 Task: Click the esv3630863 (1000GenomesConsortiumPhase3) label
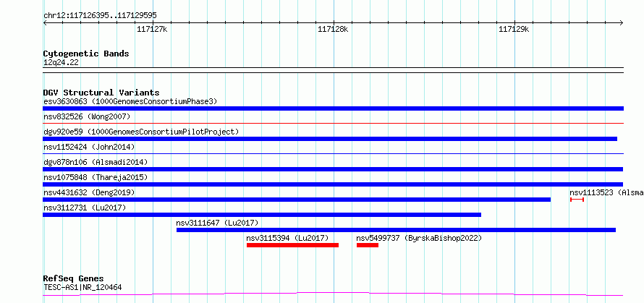(x=130, y=101)
